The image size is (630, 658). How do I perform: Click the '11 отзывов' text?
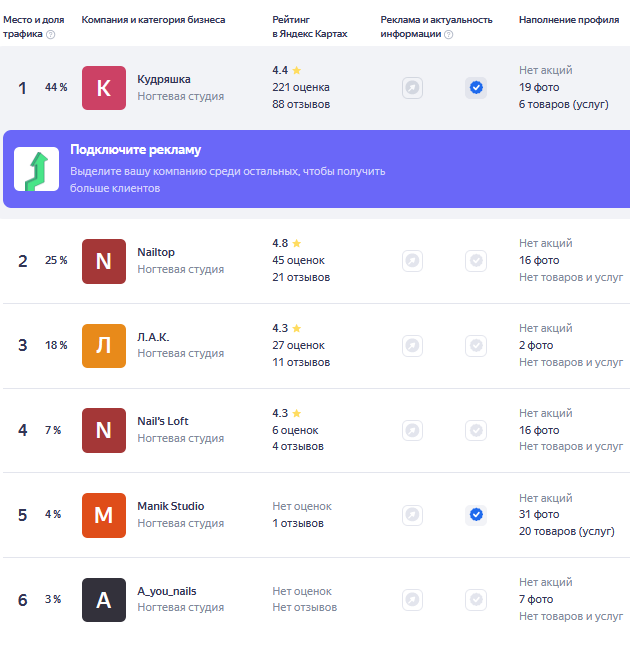click(301, 362)
